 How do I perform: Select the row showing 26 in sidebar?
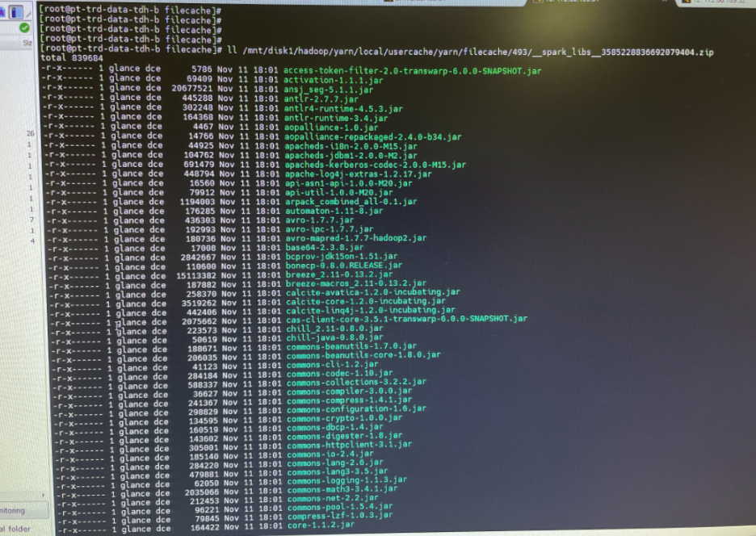29,133
